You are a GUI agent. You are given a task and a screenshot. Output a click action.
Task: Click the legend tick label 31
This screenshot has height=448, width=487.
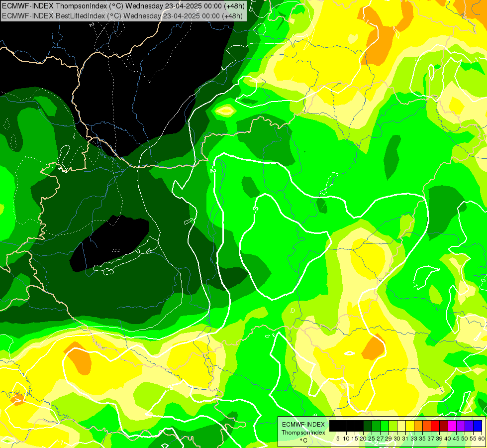[x=405, y=439]
